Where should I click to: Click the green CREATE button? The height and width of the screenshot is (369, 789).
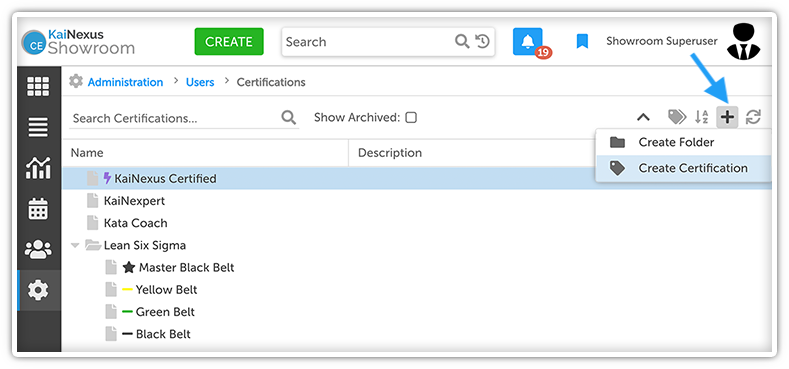[229, 41]
